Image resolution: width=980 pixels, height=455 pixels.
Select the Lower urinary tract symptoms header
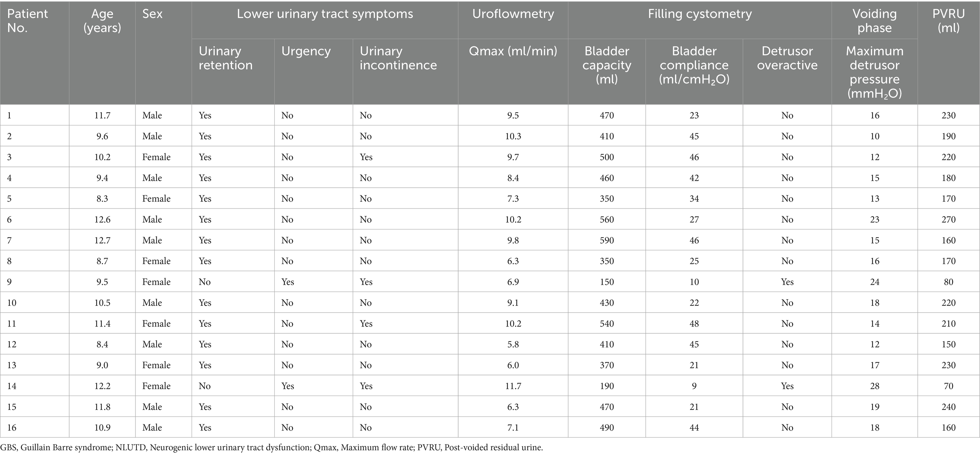click(x=324, y=14)
